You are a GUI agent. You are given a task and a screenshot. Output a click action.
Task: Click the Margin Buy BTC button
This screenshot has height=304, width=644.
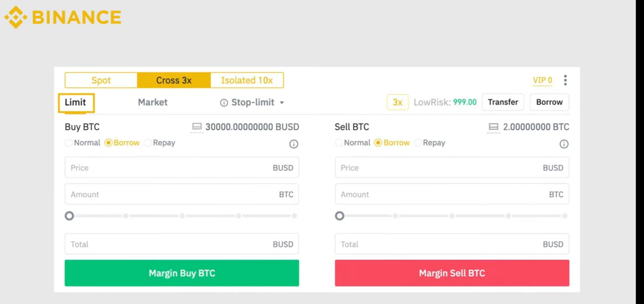point(182,273)
